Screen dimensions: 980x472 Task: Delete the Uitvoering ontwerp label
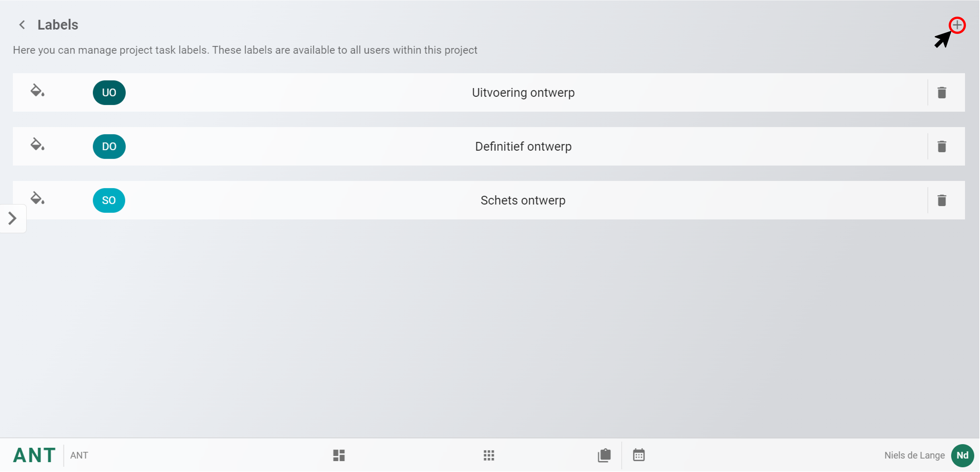tap(942, 92)
